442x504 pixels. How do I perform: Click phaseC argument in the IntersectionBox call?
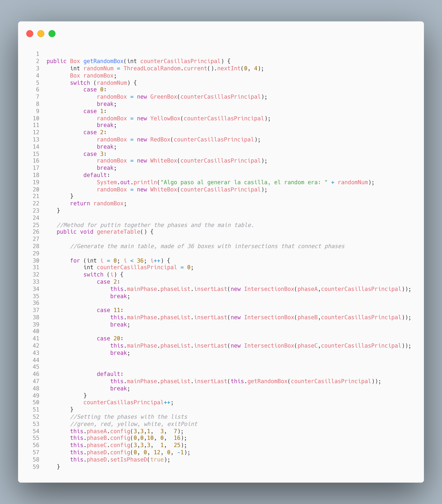click(307, 345)
